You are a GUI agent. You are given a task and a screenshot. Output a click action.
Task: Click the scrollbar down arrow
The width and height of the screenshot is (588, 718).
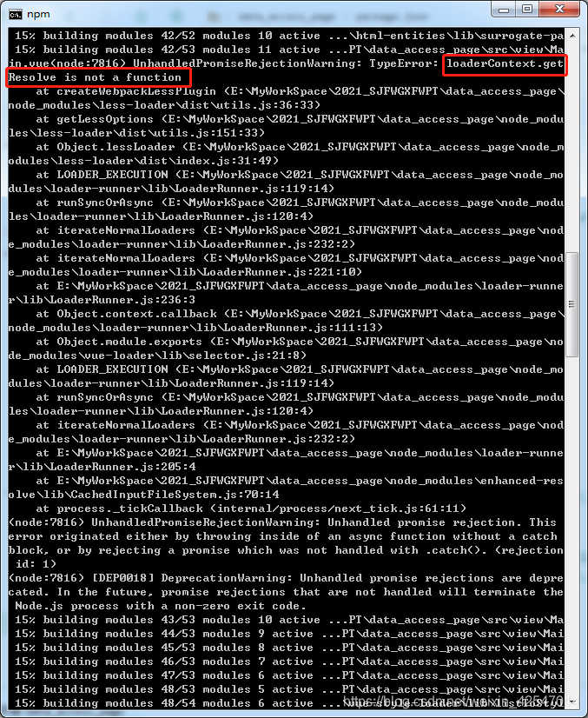tap(572, 701)
